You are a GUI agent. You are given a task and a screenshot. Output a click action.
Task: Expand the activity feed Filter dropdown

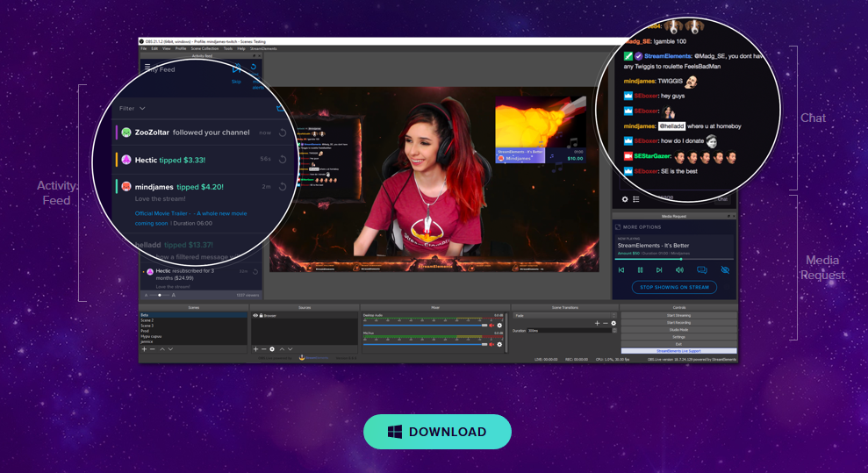[133, 109]
